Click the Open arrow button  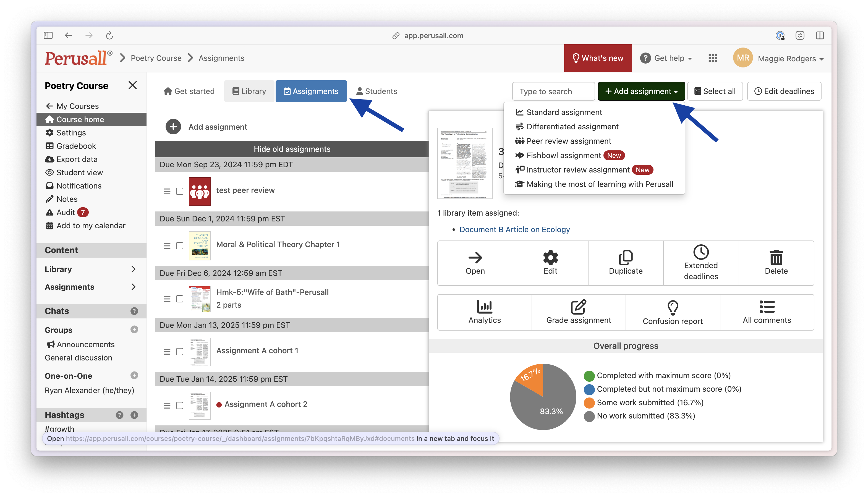coord(475,263)
